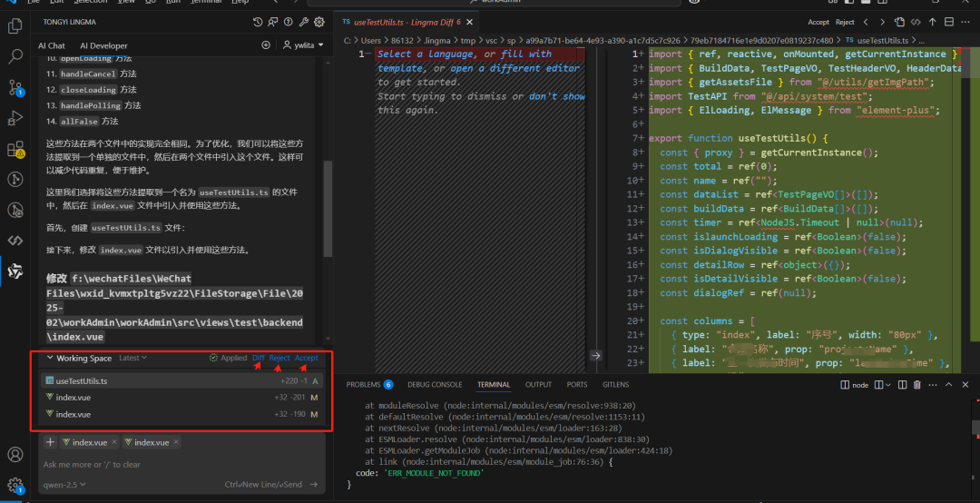This screenshot has width=980, height=503.
Task: Open the file from diff editor toolbar
Action: 899,22
